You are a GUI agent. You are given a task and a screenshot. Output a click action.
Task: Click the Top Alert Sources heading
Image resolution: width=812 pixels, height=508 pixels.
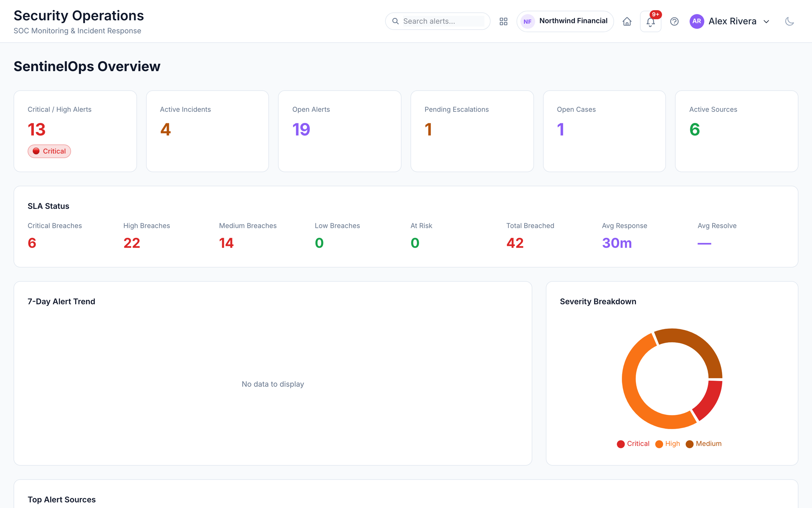point(62,500)
